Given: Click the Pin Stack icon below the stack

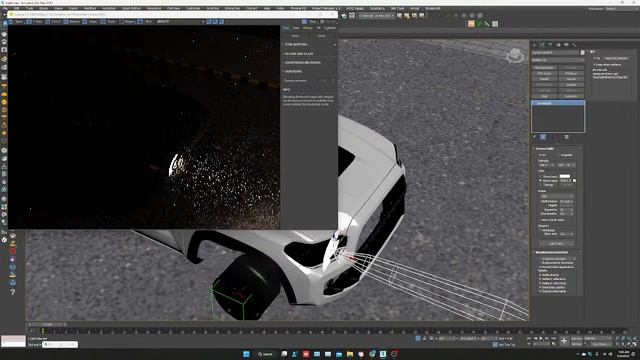Looking at the screenshot, I should point(535,137).
